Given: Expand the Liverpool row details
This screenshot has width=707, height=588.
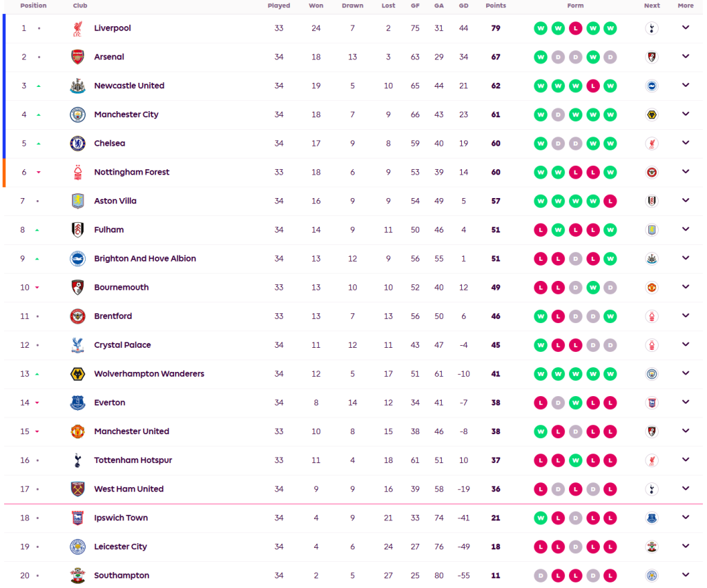Looking at the screenshot, I should click(686, 28).
